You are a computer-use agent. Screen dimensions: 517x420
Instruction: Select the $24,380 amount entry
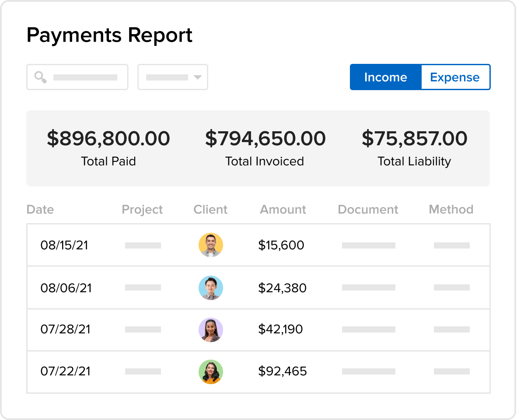(282, 288)
